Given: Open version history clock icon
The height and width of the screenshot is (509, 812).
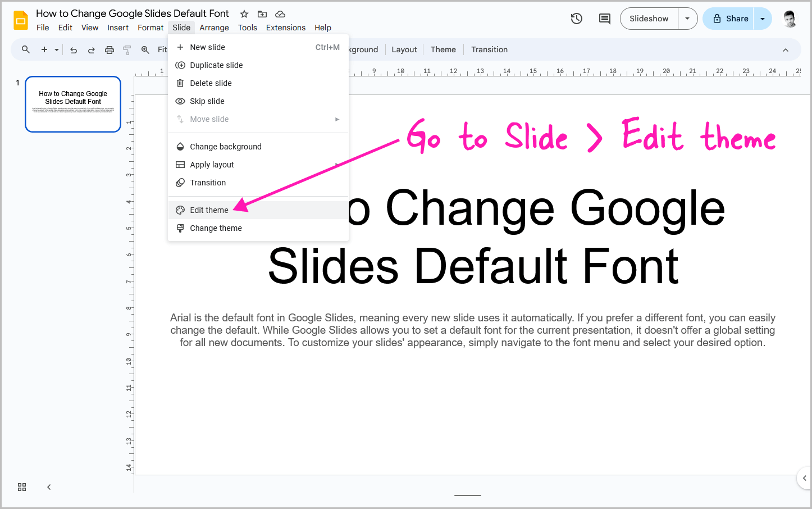Looking at the screenshot, I should [577, 19].
